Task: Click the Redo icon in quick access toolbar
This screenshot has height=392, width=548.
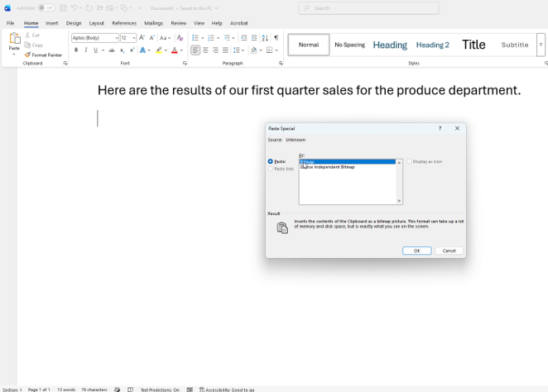Action: coord(89,7)
